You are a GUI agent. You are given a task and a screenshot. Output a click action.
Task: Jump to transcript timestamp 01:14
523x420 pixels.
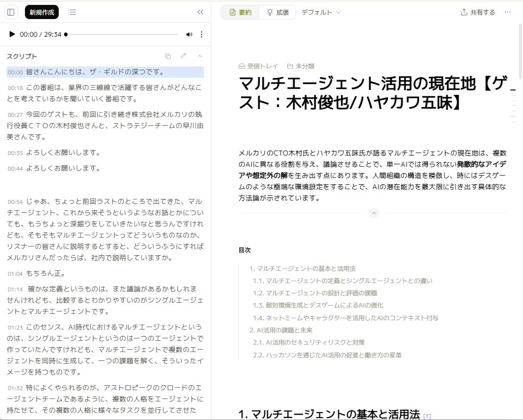[15, 289]
